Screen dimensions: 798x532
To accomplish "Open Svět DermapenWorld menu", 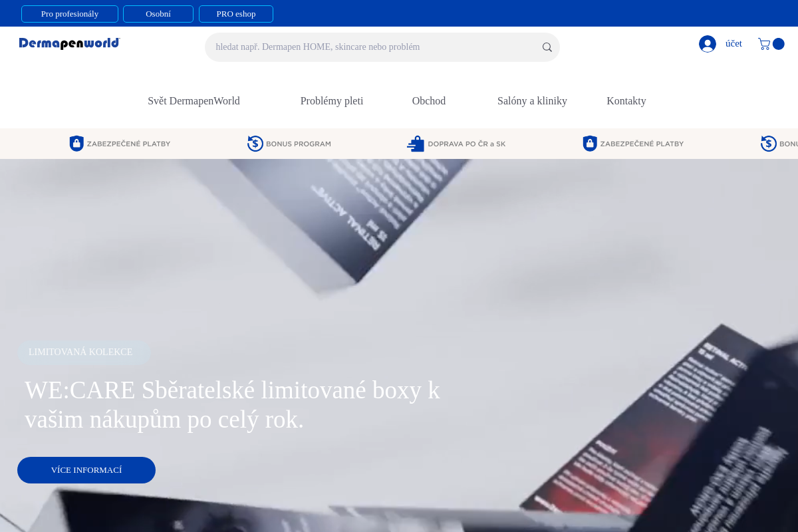I will [194, 101].
